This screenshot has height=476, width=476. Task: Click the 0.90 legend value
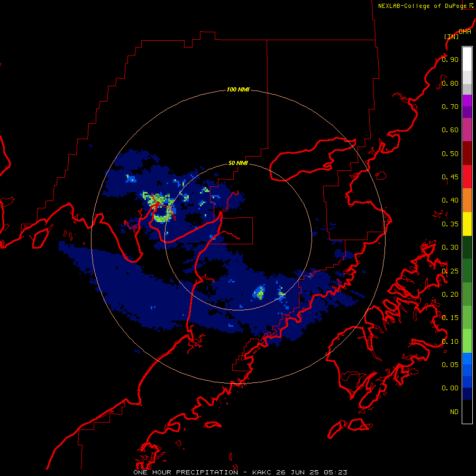click(450, 59)
